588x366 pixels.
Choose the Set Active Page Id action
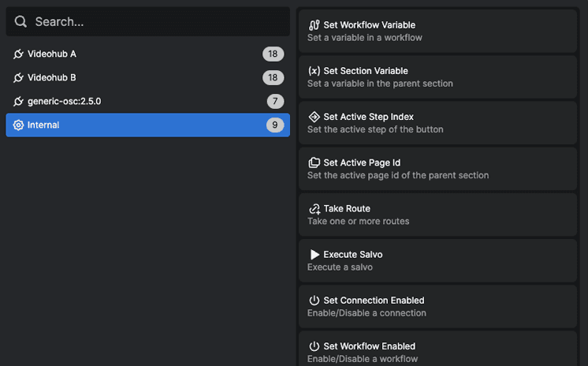tap(437, 169)
